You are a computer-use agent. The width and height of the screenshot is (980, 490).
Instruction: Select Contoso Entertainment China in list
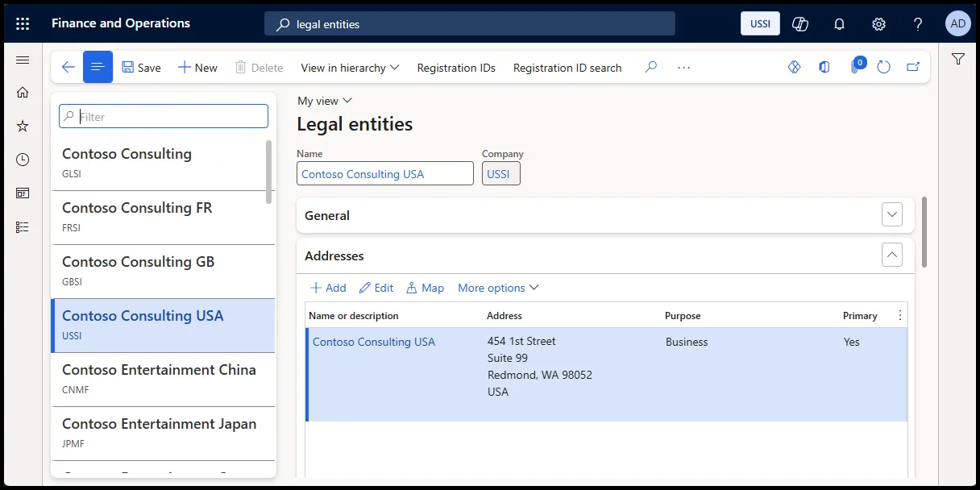[163, 380]
